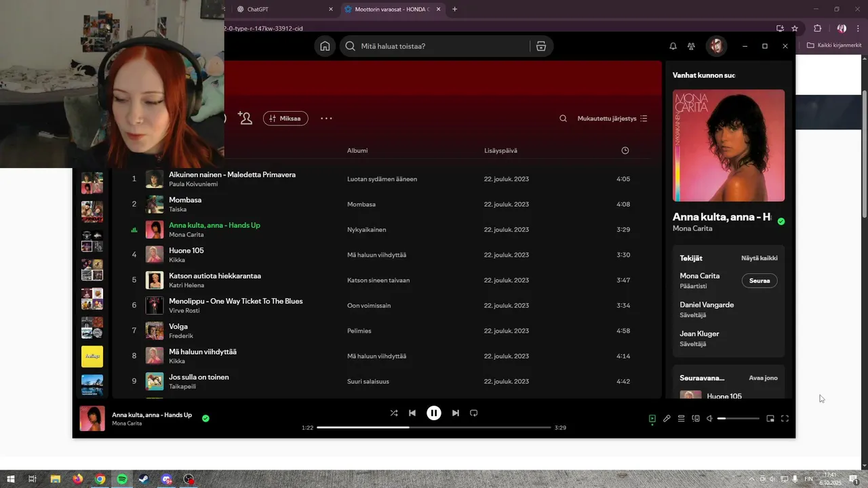Viewport: 868px width, 488px height.
Task: Click the Mitä haluat toistaa search field
Action: point(434,46)
